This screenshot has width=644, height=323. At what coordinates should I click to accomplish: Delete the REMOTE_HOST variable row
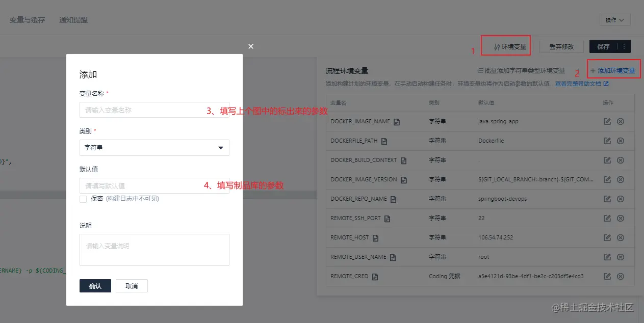pos(621,237)
